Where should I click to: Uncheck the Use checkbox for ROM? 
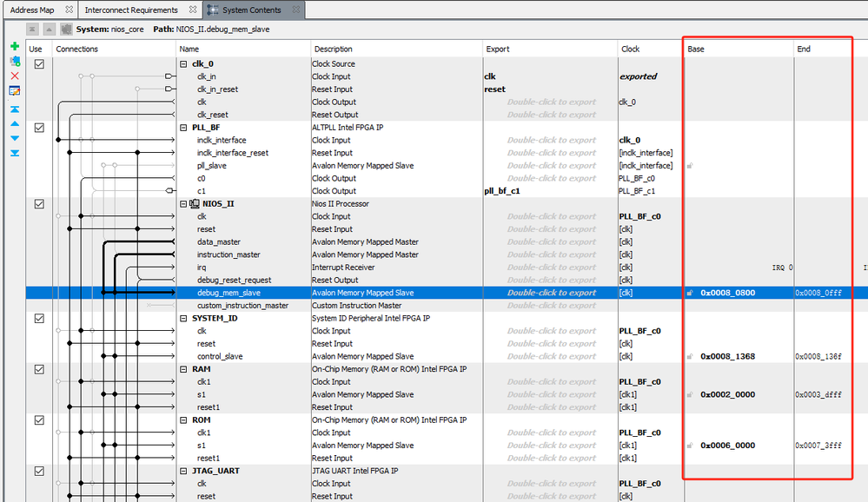[39, 420]
